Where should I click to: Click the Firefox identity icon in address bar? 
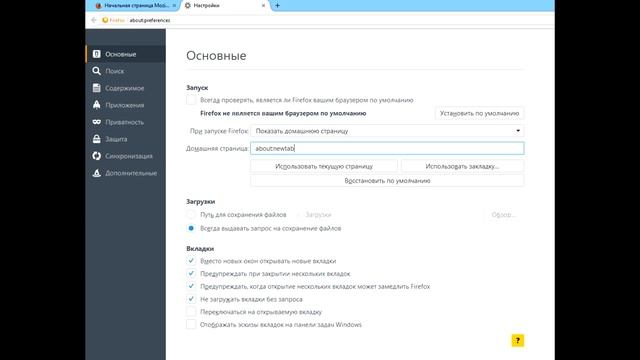105,20
